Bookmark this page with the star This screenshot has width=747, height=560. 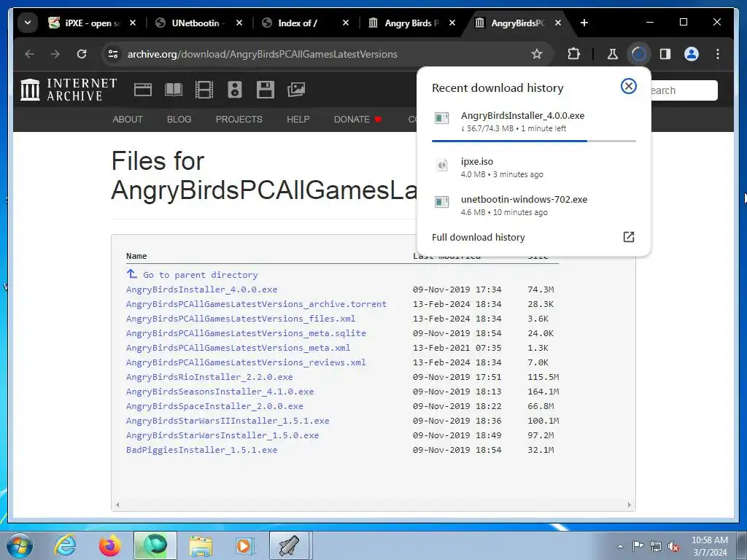point(537,54)
